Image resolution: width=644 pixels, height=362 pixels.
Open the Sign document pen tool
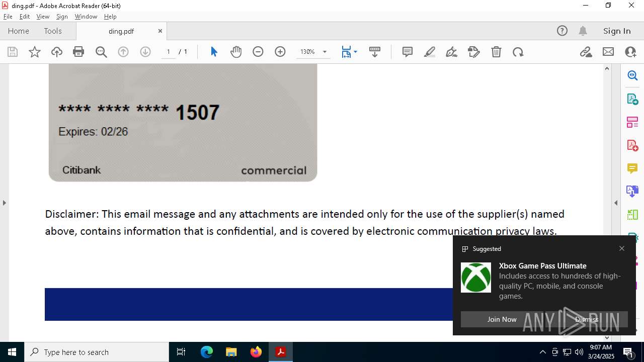click(x=452, y=52)
